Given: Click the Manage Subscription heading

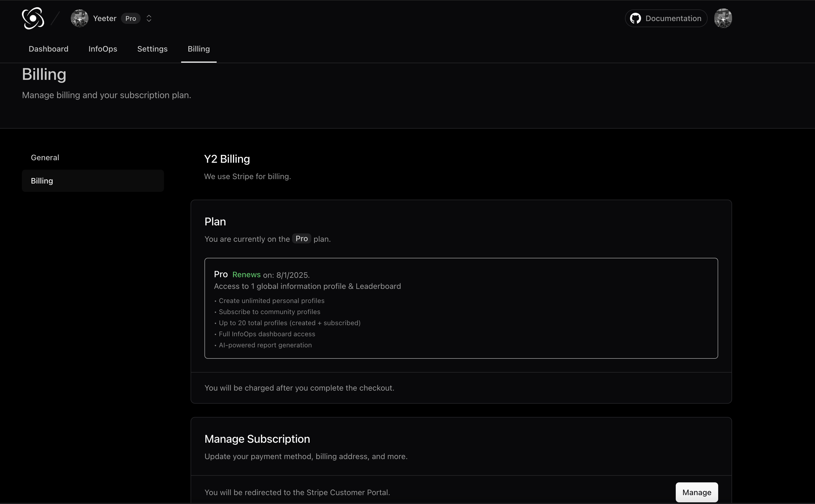Looking at the screenshot, I should (x=257, y=439).
